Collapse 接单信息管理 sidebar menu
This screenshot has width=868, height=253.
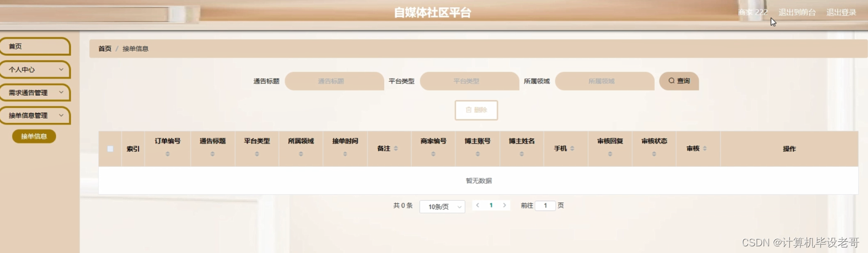pyautogui.click(x=35, y=116)
